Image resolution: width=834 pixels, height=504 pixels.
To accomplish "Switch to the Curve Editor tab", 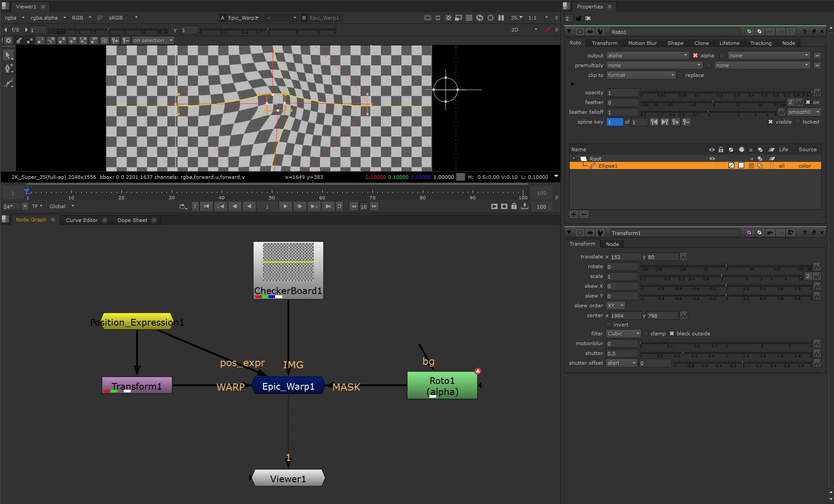I will [x=82, y=220].
